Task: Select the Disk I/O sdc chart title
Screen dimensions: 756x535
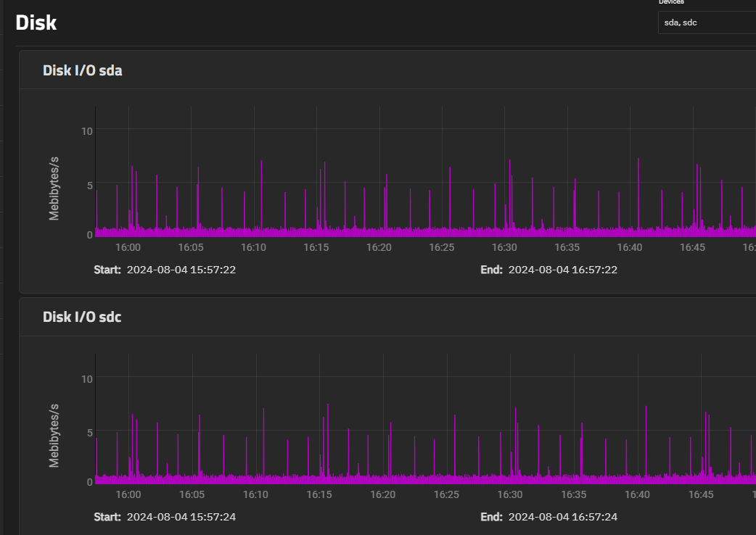Action: 82,317
